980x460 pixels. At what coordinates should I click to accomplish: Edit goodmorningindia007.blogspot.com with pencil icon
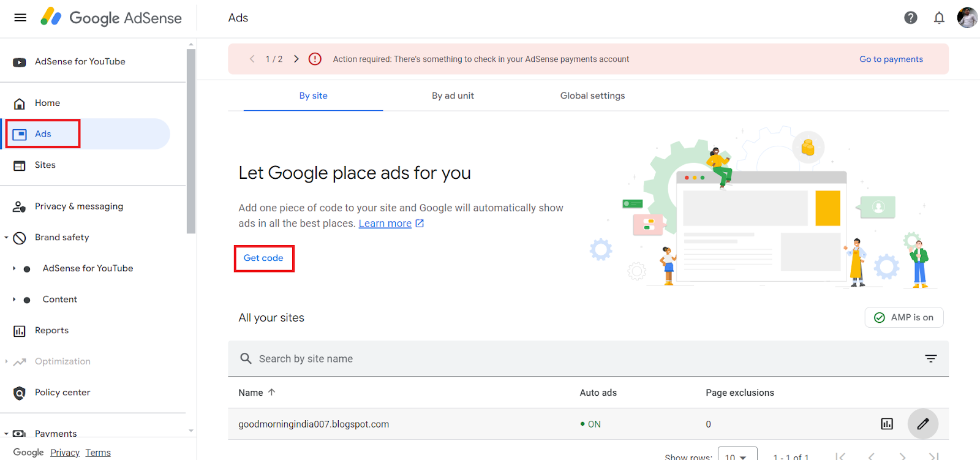point(923,424)
